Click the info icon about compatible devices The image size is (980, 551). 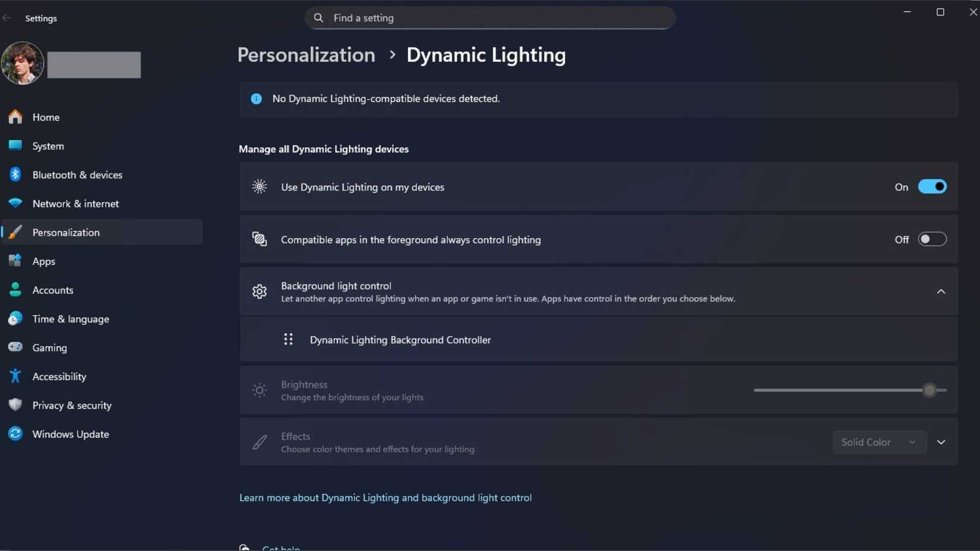pyautogui.click(x=256, y=99)
